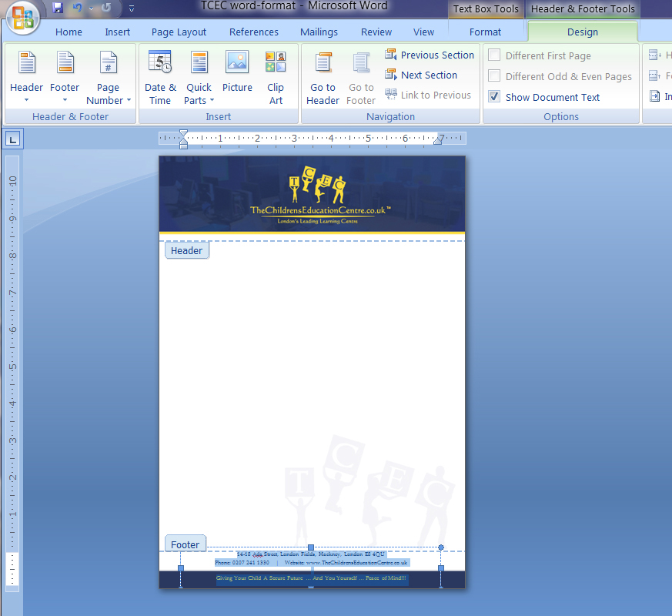
Task: Click the Footer tab label in the document
Action: click(185, 544)
